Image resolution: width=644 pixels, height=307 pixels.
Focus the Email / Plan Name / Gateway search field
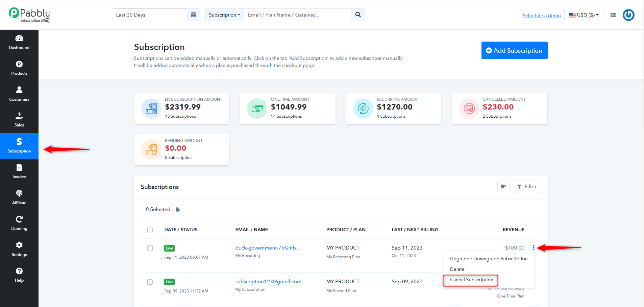[x=297, y=15]
